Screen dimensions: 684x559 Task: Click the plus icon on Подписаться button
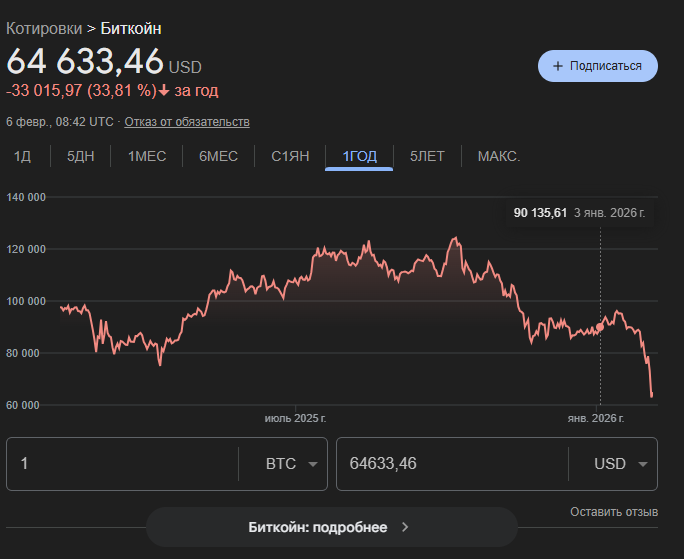point(557,66)
